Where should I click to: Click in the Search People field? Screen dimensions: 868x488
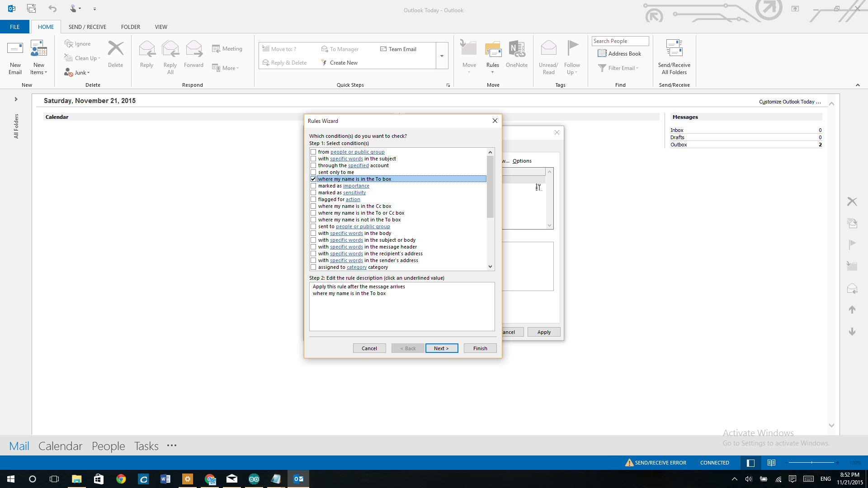[620, 41]
